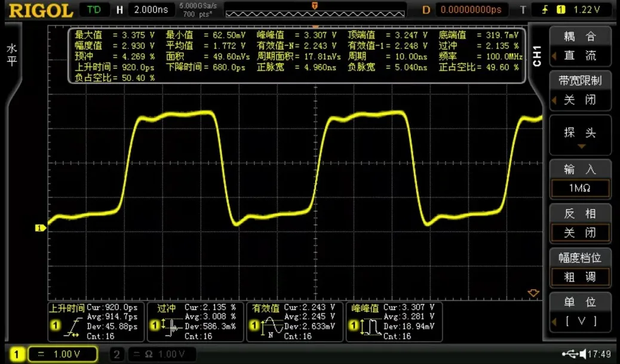Open the 单位 unit selector
Viewport: 620px width, 364px height.
579,312
